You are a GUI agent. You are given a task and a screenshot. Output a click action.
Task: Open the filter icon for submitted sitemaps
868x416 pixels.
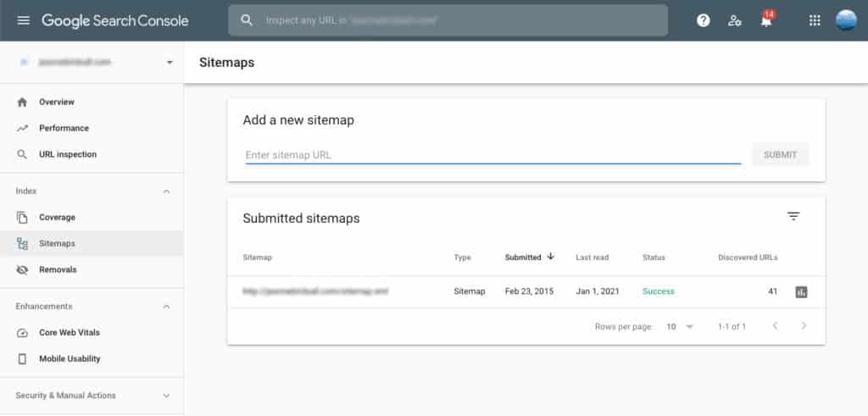point(793,216)
